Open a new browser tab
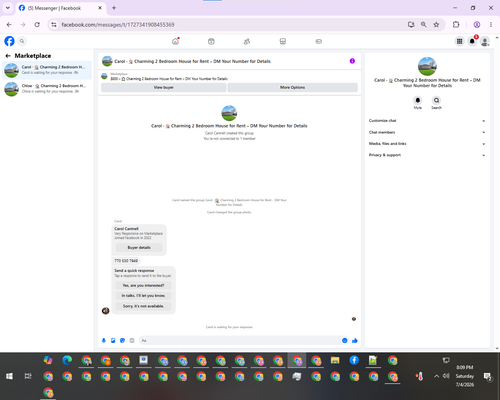Viewport: 500px width, 400px height. coord(114,8)
